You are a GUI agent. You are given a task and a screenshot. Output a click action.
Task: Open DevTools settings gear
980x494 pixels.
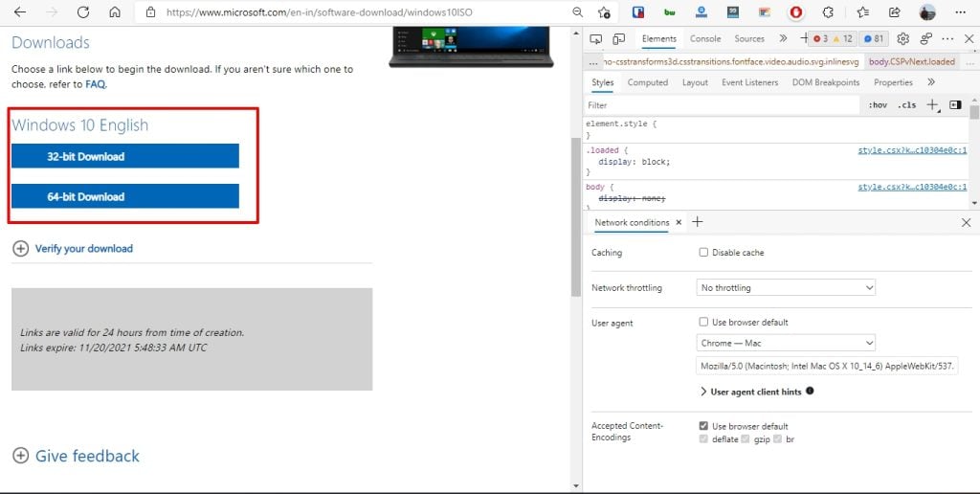point(902,38)
